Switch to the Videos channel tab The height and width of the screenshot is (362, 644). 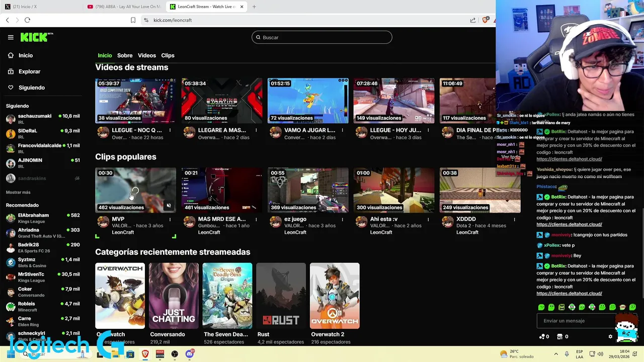coord(147,55)
